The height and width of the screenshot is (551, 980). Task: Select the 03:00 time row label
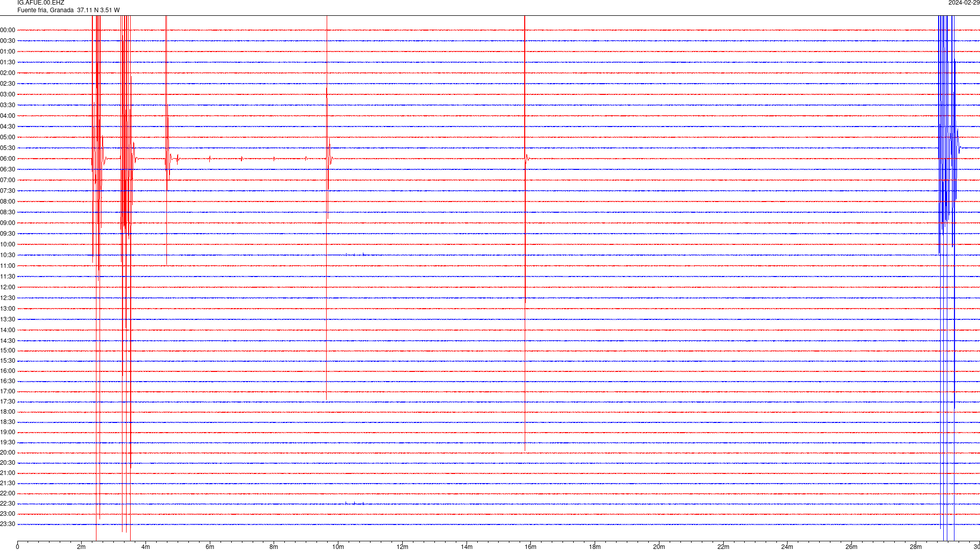(8, 94)
